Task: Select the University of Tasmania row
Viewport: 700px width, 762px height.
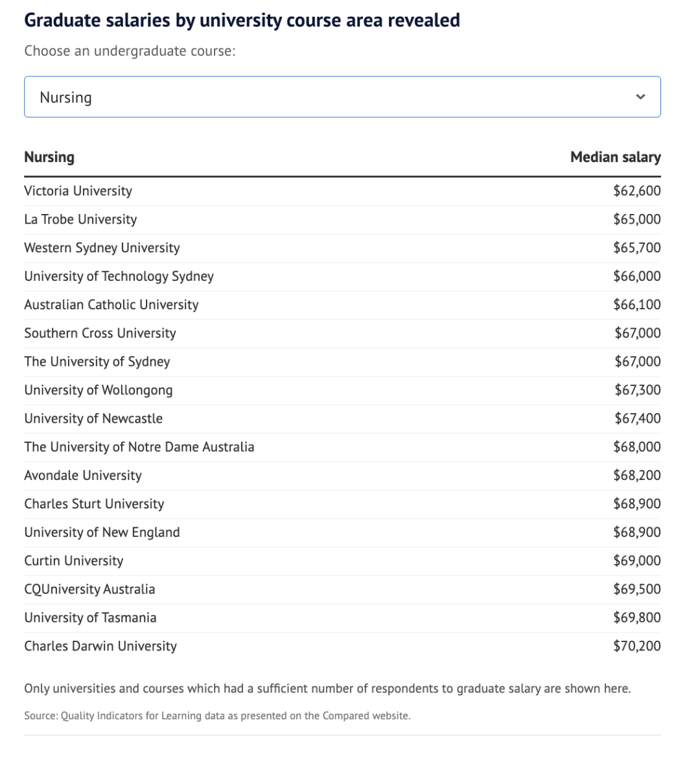Action: 90,617
